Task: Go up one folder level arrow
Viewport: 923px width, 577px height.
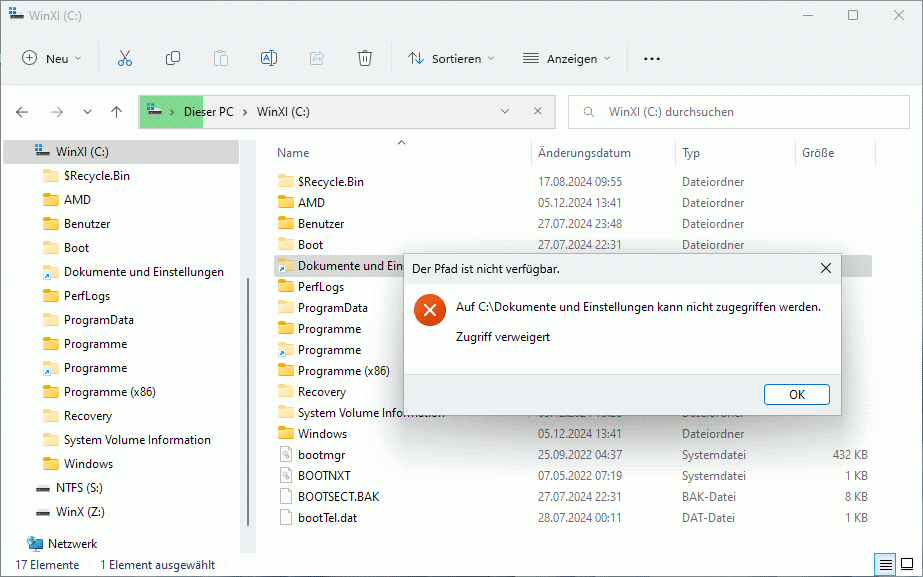Action: (117, 112)
